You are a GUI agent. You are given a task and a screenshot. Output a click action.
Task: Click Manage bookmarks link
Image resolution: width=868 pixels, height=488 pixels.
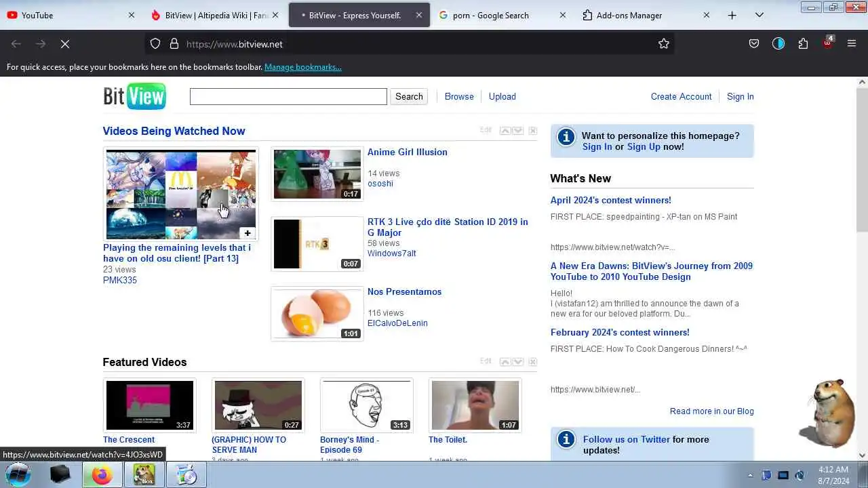[x=303, y=67]
